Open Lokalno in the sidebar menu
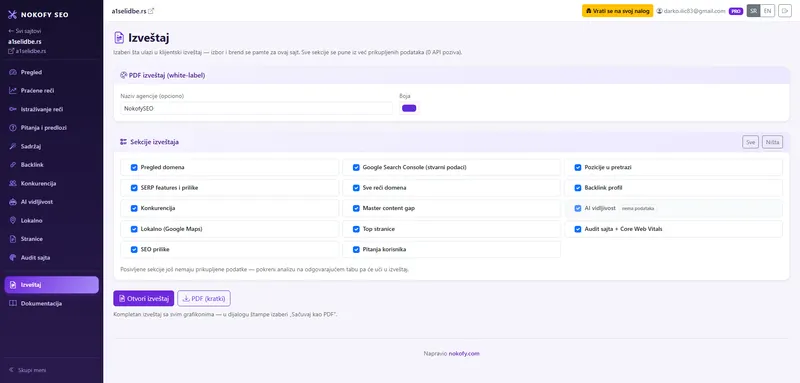Image resolution: width=800 pixels, height=383 pixels. point(52,220)
